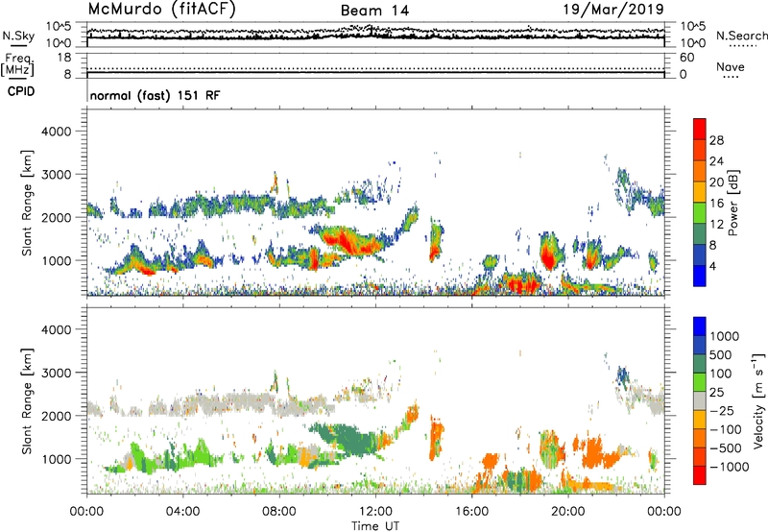Click the 500 label on velocity color bar
Viewport: 768px width, 532px height.
722,355
